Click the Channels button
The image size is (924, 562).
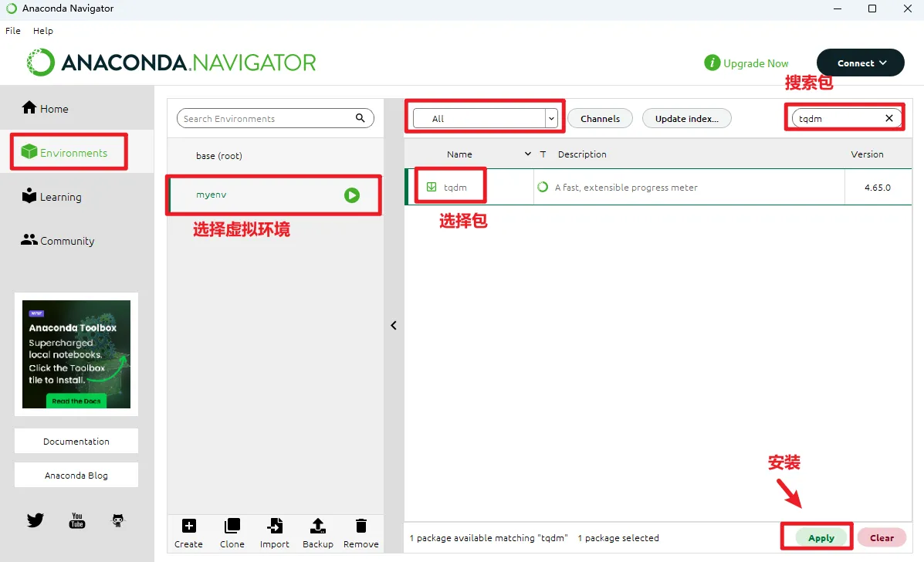click(600, 118)
